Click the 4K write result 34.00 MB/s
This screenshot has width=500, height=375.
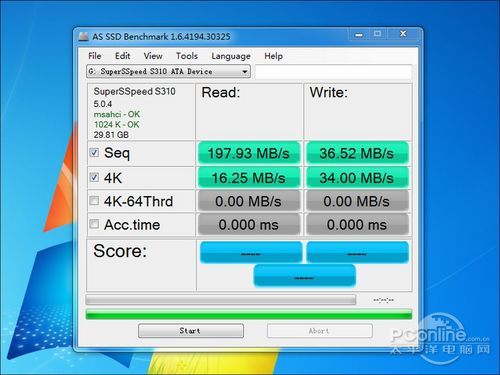pos(357,178)
